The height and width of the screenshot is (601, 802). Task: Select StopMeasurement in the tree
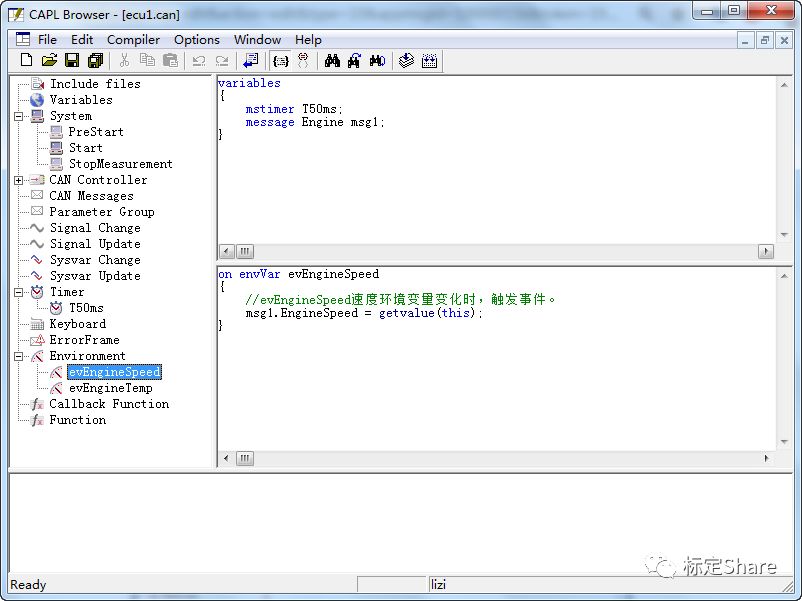(121, 164)
